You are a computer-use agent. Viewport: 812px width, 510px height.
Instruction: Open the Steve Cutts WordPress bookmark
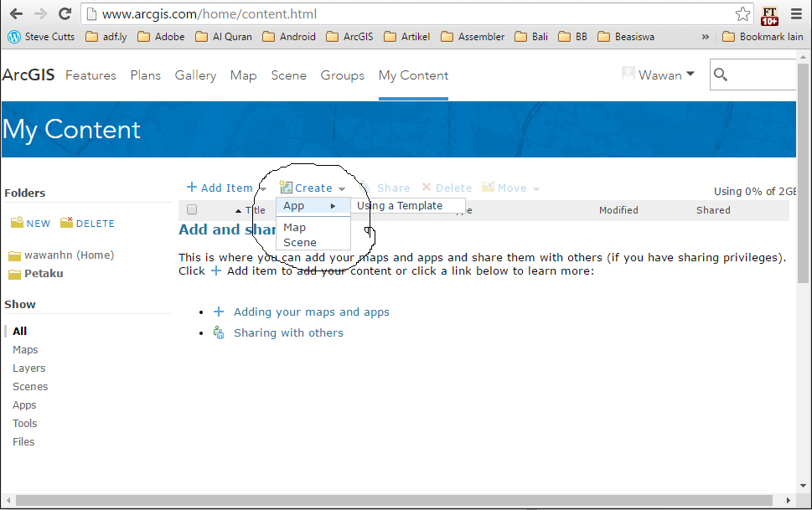click(x=41, y=37)
